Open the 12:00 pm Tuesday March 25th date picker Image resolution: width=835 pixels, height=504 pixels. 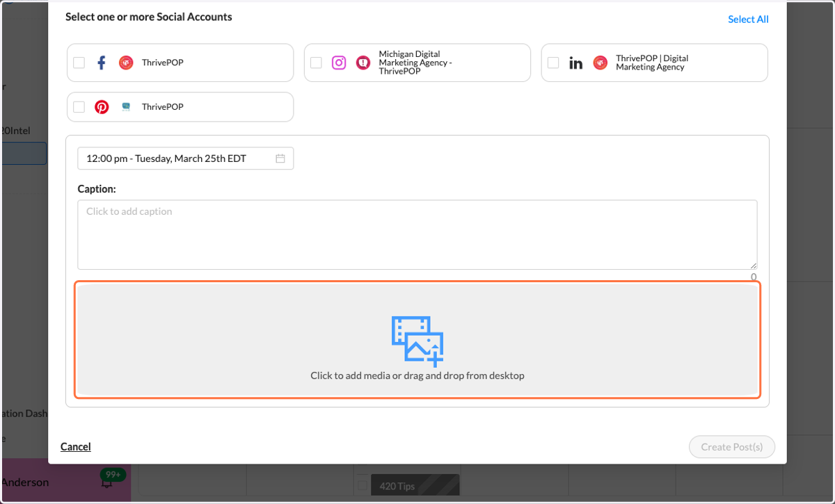point(185,158)
